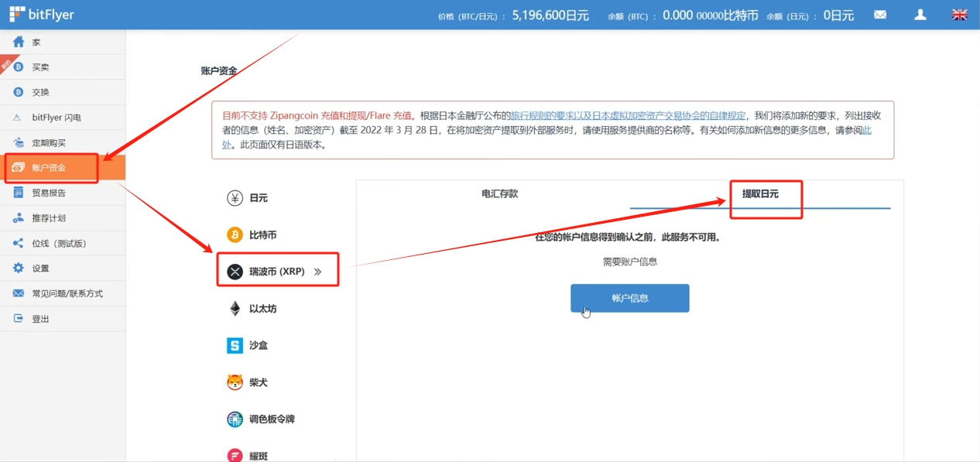Image resolution: width=980 pixels, height=462 pixels.
Task: Open 交换 in the sidebar
Action: pos(63,92)
